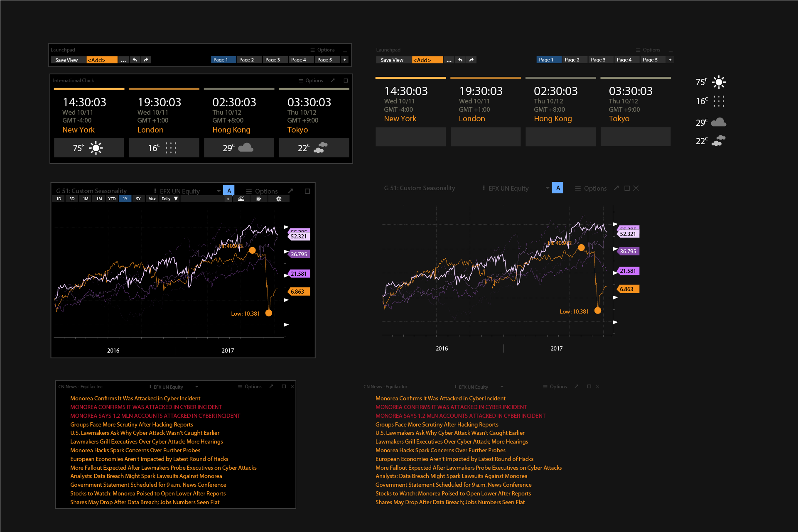798x532 pixels.
Task: Click the orange <Add> field in left Launchpad
Action: (x=102, y=60)
